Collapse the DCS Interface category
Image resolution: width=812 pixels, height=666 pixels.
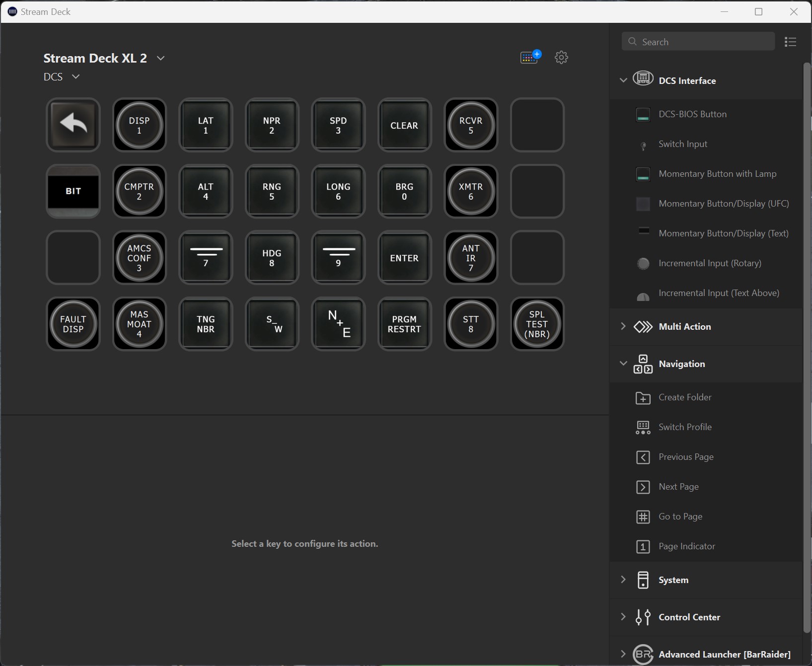pos(623,80)
